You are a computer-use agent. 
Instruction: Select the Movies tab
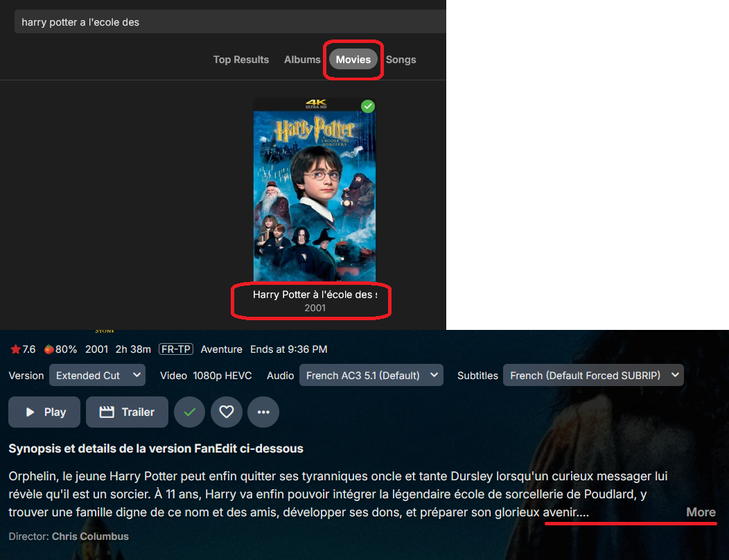353,60
